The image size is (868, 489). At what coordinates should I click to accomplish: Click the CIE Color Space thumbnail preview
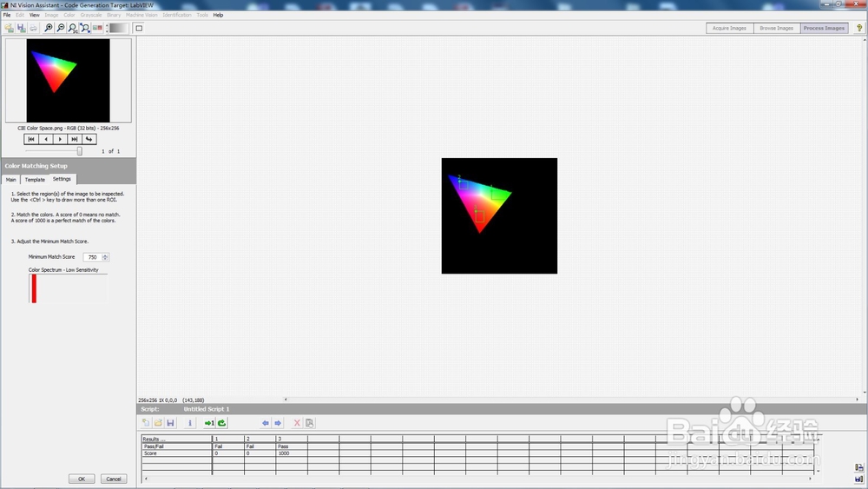point(68,80)
